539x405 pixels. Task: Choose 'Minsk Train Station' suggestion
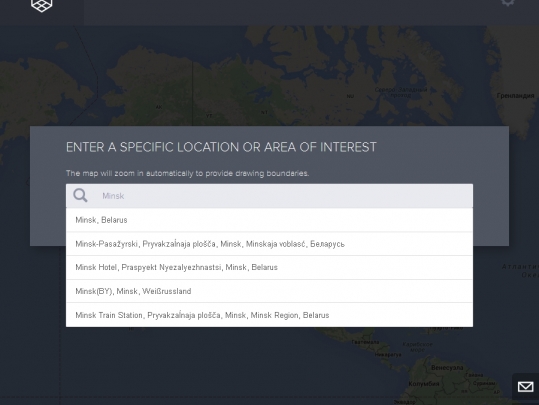[x=269, y=315]
